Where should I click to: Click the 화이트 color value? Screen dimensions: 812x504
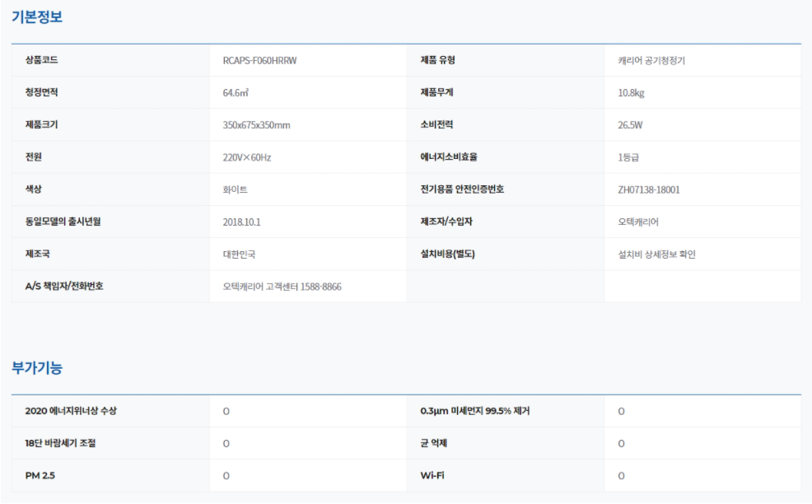235,189
